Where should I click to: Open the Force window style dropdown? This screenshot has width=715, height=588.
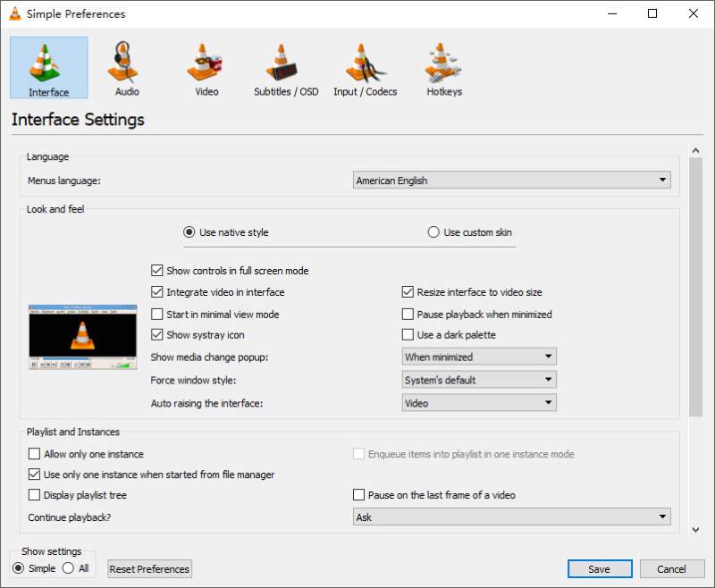click(x=479, y=380)
